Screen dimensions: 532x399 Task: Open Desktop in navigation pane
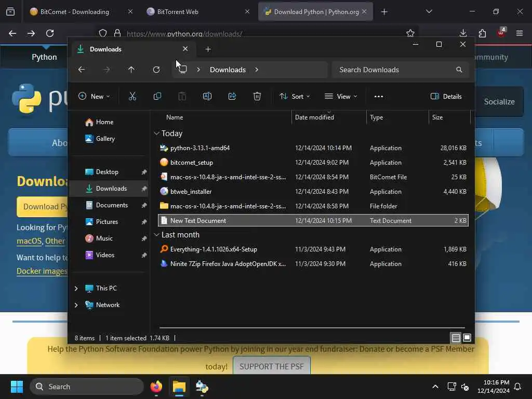pos(107,171)
